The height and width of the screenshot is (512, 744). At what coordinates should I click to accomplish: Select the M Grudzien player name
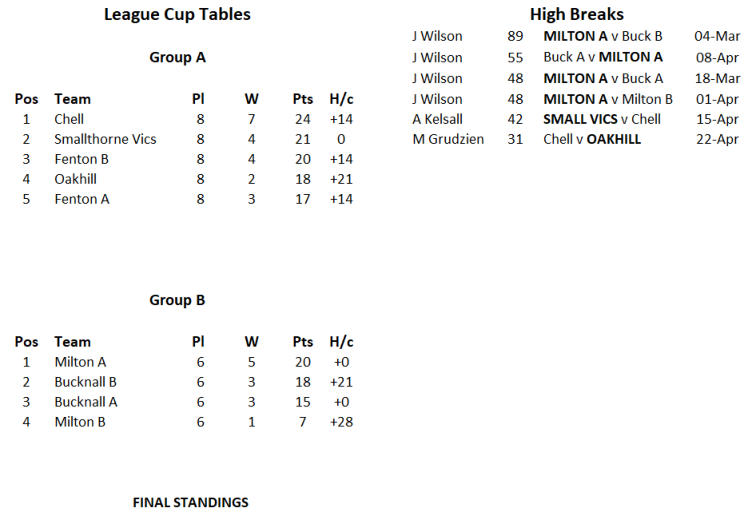[448, 139]
